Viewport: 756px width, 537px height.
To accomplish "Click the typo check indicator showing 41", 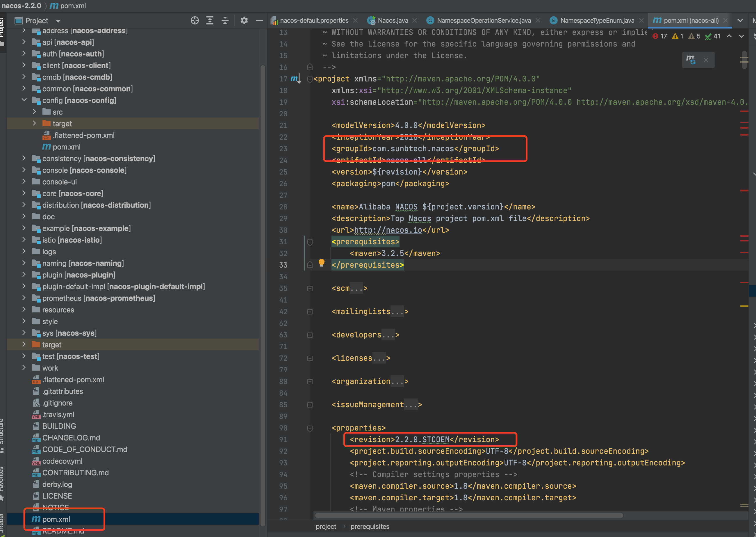I will 712,36.
